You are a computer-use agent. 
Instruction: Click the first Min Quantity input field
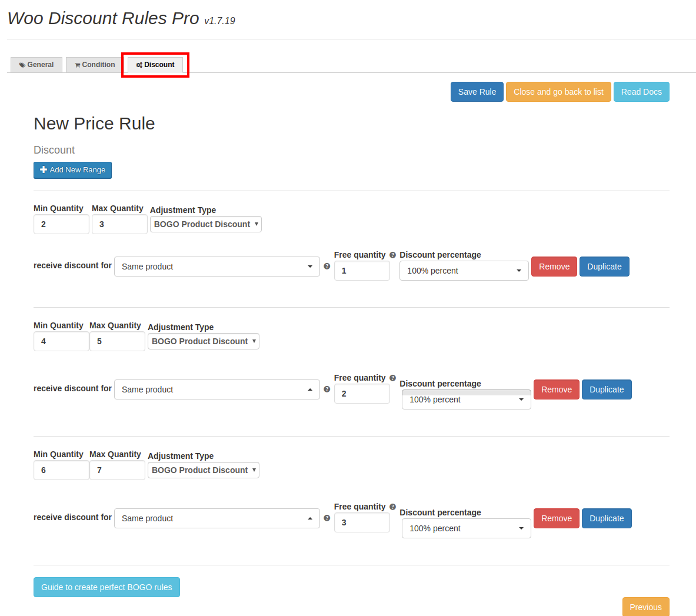tap(61, 224)
